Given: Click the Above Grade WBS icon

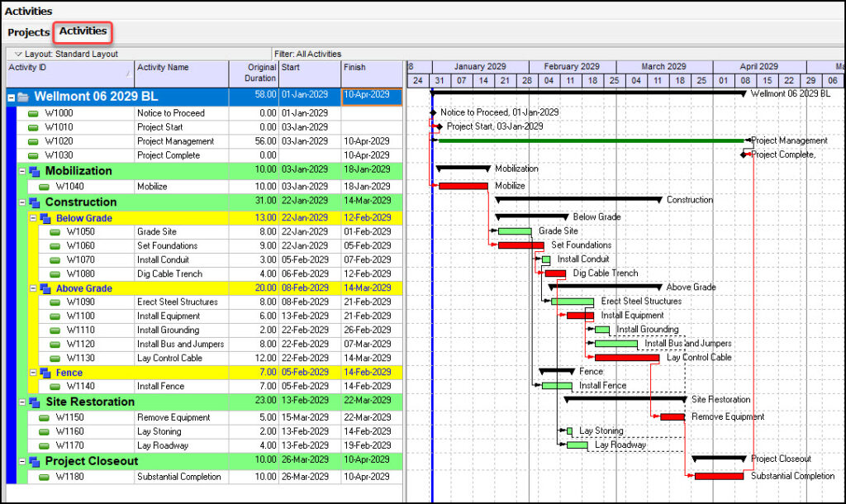Looking at the screenshot, I should coord(45,288).
